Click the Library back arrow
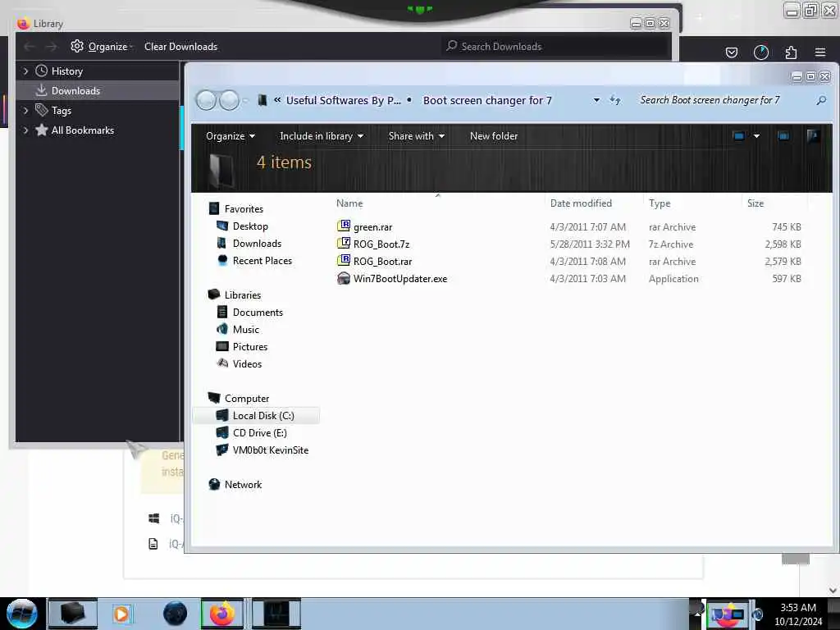840x630 pixels. [x=30, y=47]
